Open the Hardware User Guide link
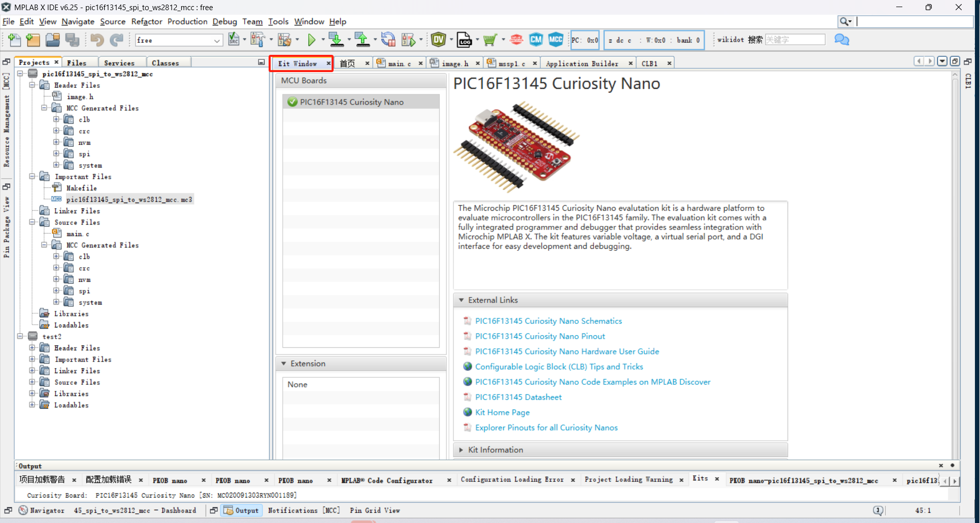The height and width of the screenshot is (523, 980). click(567, 351)
